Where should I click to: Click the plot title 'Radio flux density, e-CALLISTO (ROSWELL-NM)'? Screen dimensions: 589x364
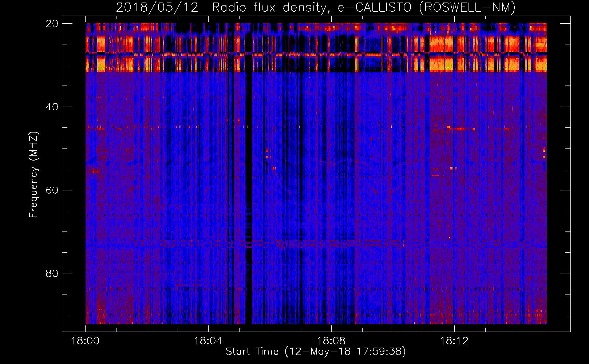pos(364,8)
